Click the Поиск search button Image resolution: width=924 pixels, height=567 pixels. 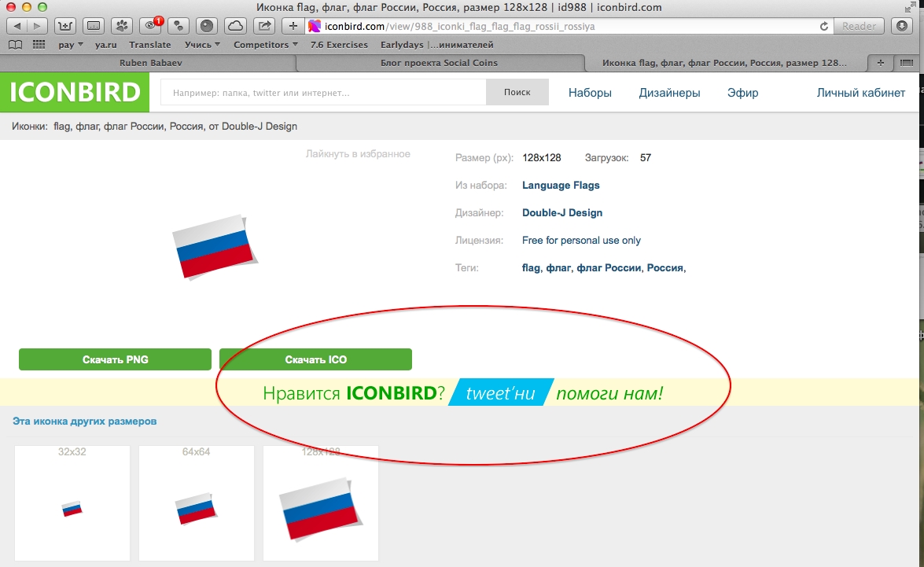517,93
